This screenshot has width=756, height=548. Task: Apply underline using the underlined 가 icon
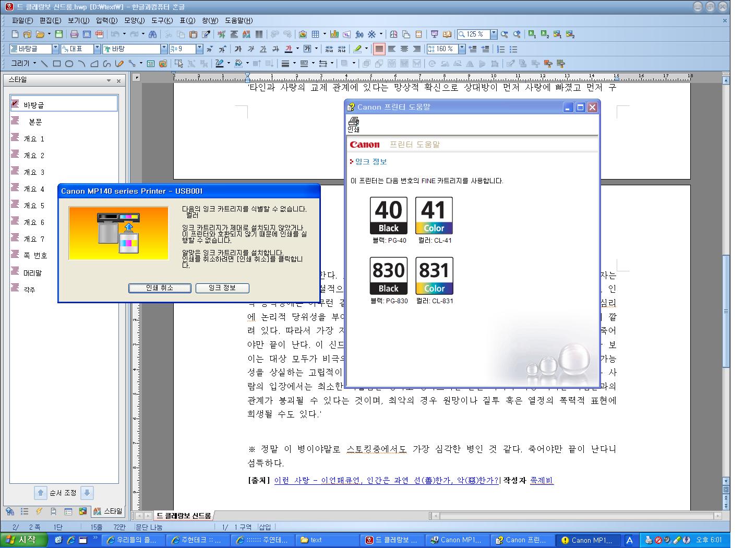coord(263,49)
